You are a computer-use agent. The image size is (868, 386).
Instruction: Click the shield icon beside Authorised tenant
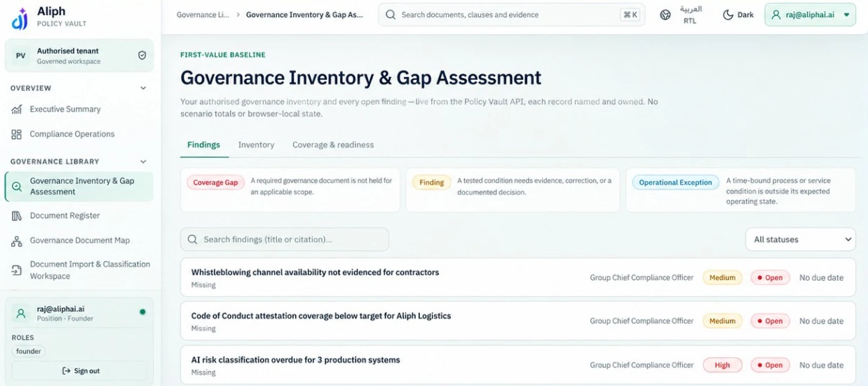coord(142,55)
